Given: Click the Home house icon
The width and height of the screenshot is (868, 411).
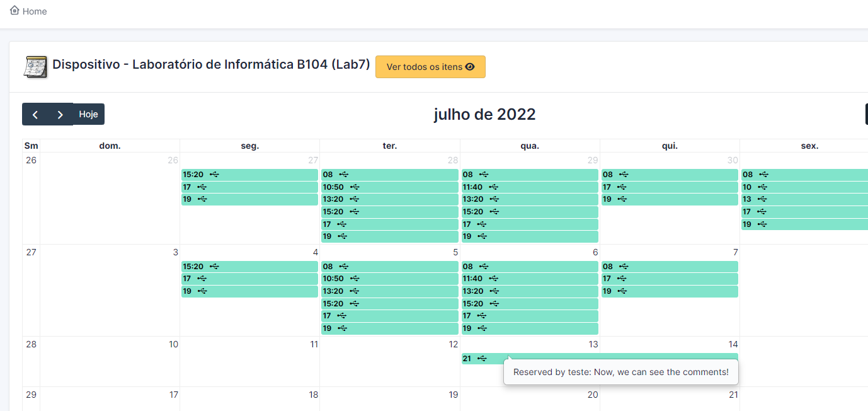Looking at the screenshot, I should [x=14, y=10].
